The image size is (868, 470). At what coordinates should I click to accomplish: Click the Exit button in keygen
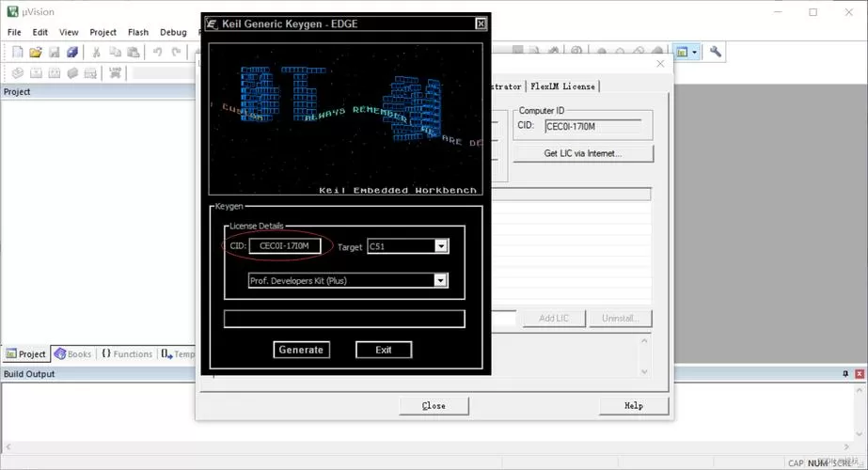[x=384, y=350]
